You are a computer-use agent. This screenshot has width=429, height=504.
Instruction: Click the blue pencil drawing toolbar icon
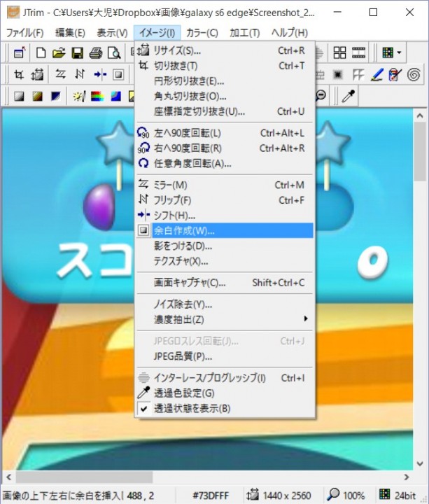(377, 75)
